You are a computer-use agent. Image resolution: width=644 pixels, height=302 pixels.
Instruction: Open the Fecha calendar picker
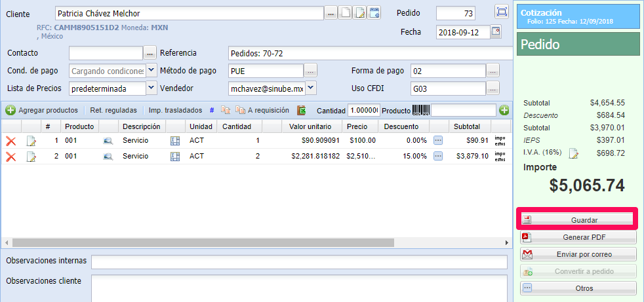coord(496,31)
